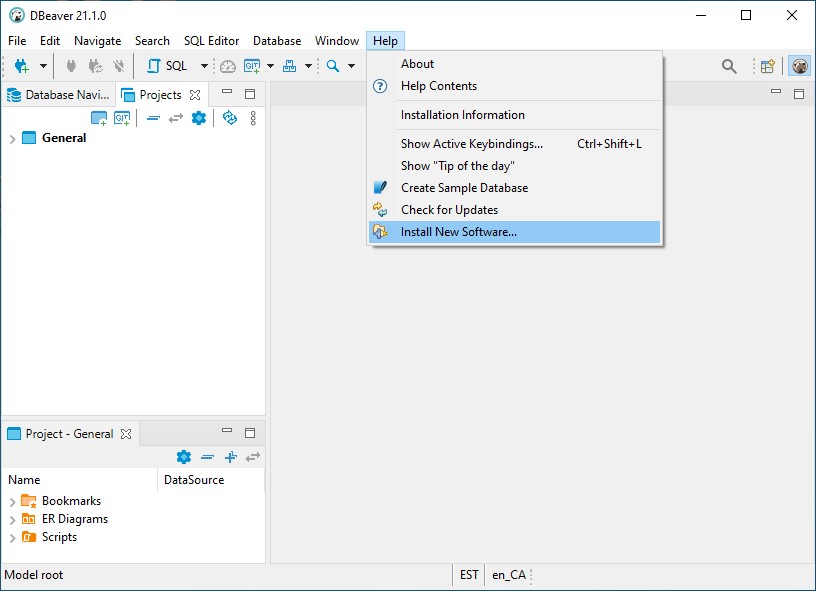The image size is (816, 591).
Task: Close the Projects tab using its X
Action: 195,95
